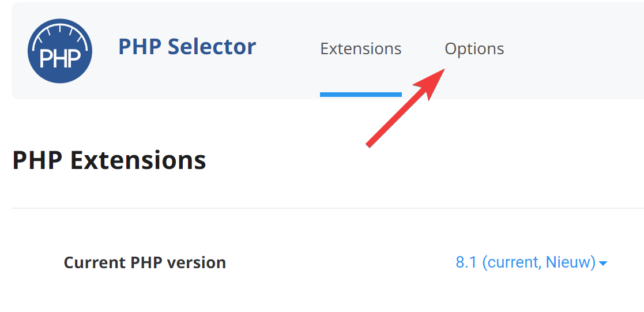Click the word current in the version dropdown
Viewport: 644px width, 312px height.
[510, 262]
